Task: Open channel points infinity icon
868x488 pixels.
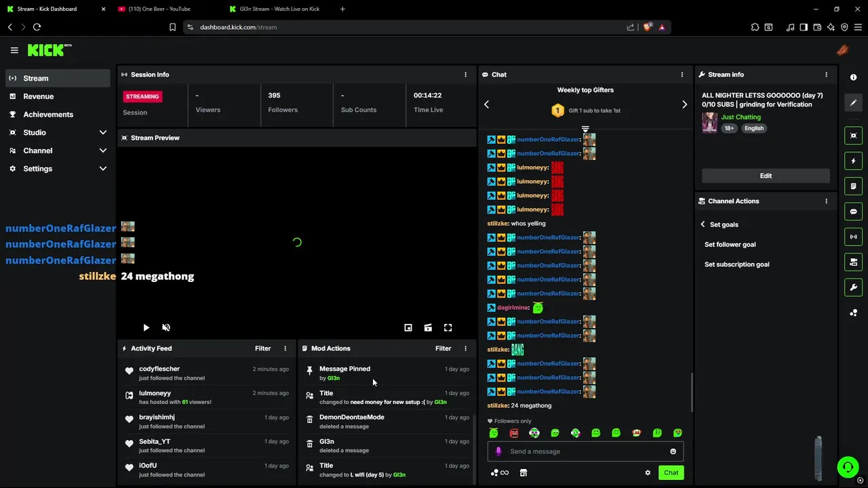Action: point(500,472)
